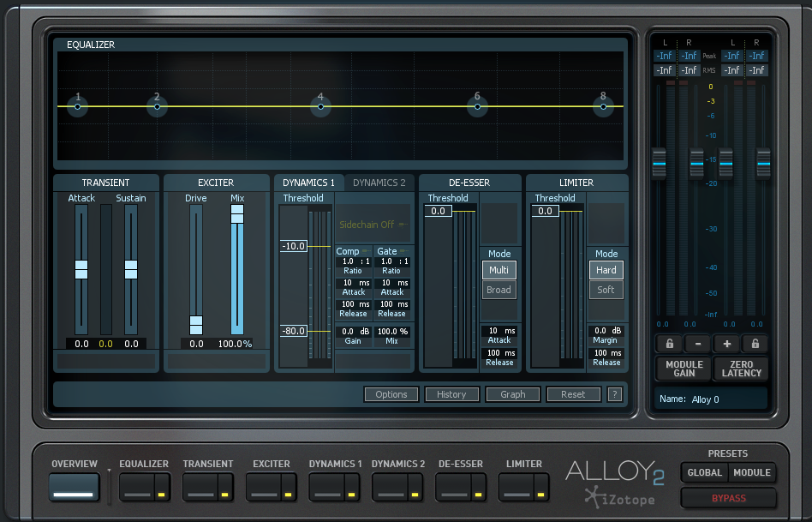
Task: Select EQ node 1
Action: click(x=78, y=106)
